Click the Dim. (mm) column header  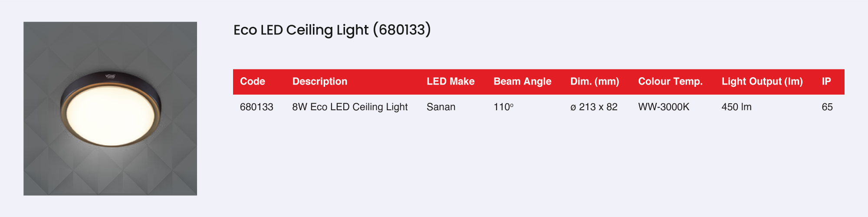[x=595, y=82]
